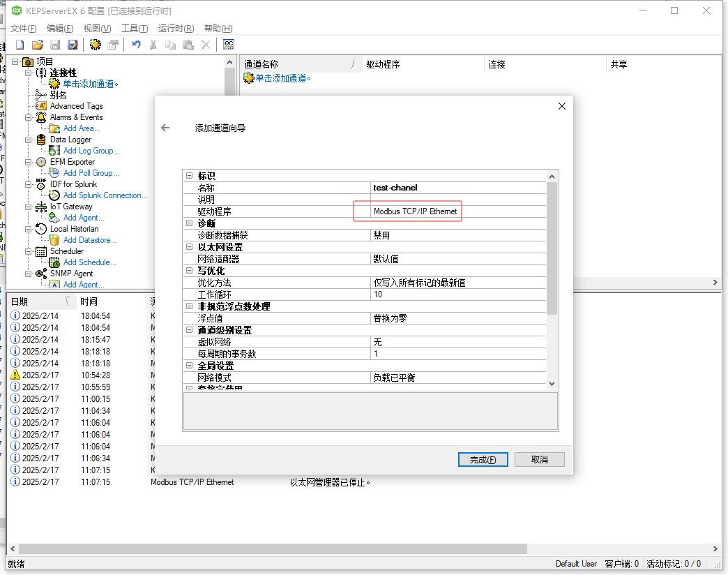Click the 别名 alias tree icon
Screen dimensions: 728x575
(x=41, y=95)
